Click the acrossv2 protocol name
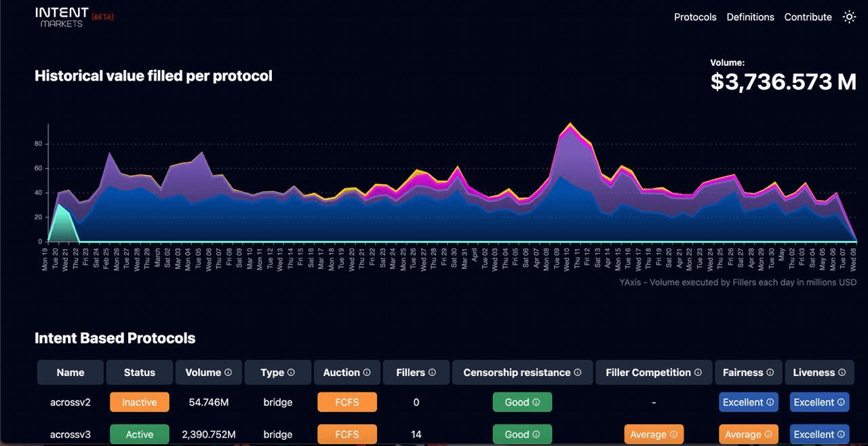Screen dimensions: 868x446 [71, 403]
